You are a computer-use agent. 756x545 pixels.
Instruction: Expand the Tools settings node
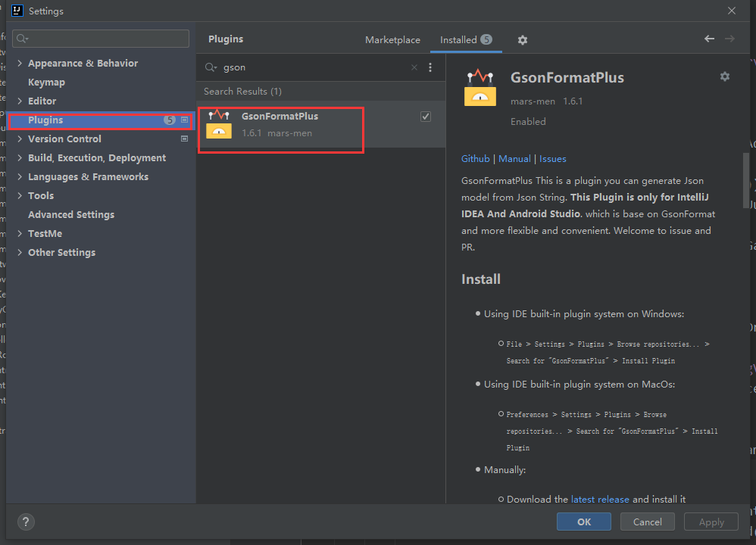(x=20, y=195)
